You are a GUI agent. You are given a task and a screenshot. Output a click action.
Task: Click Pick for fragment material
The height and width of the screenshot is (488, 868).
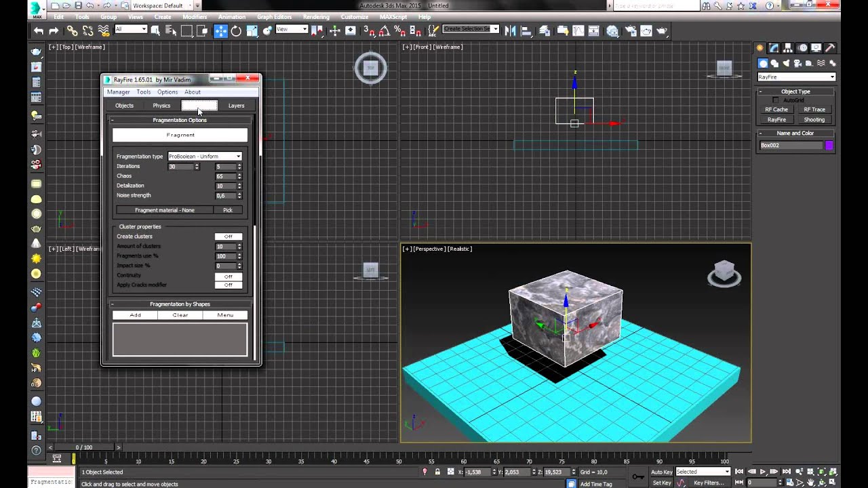[228, 210]
